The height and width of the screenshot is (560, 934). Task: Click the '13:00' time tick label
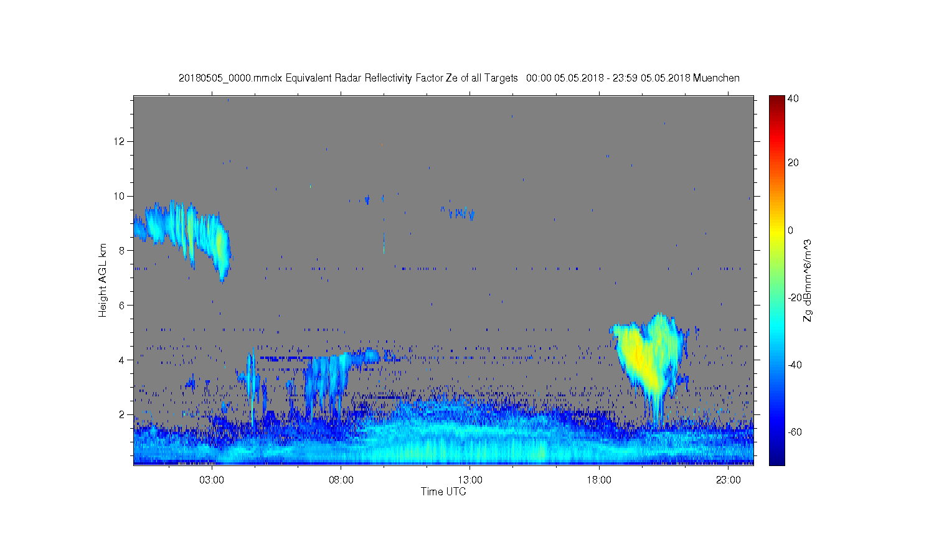[x=470, y=480]
